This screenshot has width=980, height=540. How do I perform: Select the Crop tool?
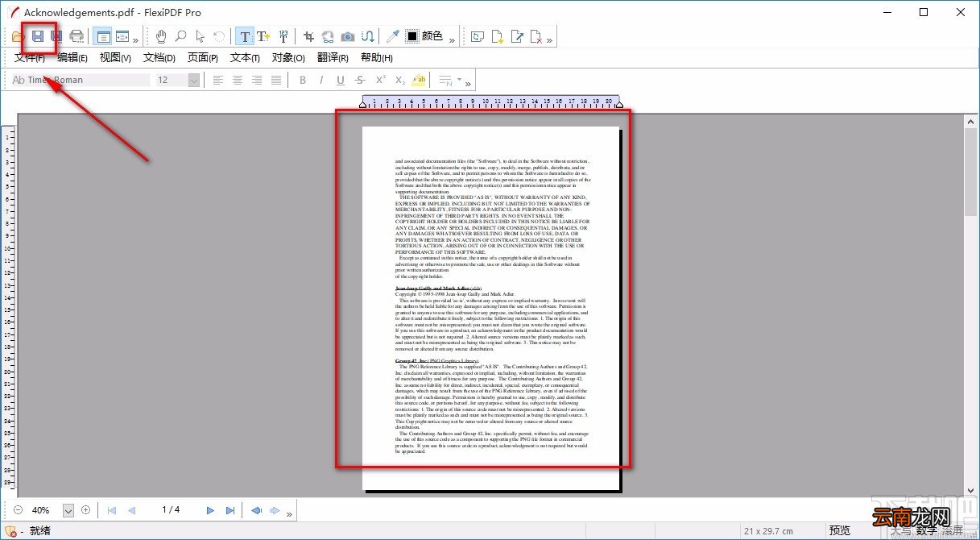[x=309, y=36]
